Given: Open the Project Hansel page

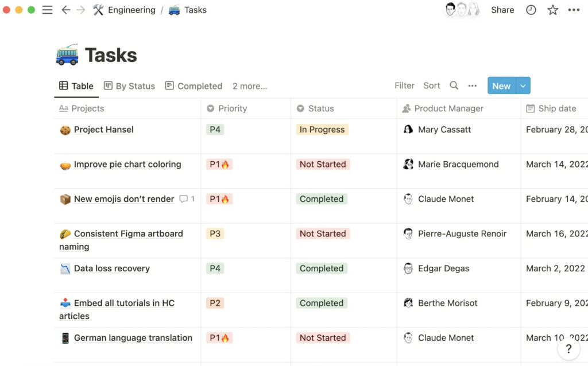Looking at the screenshot, I should 103,130.
